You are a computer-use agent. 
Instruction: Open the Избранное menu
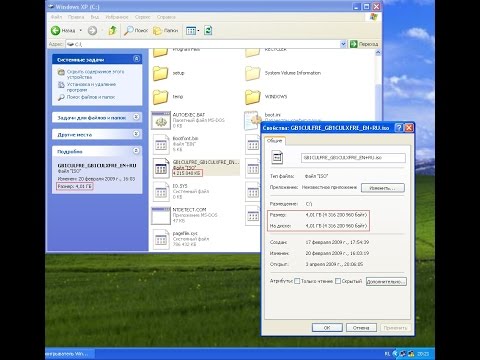[x=117, y=17]
